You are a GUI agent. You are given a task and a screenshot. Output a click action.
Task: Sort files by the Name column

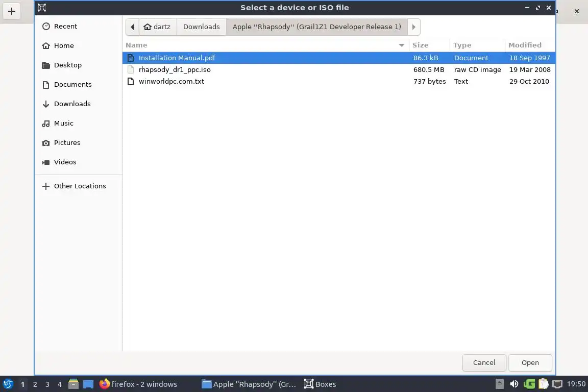pos(265,45)
